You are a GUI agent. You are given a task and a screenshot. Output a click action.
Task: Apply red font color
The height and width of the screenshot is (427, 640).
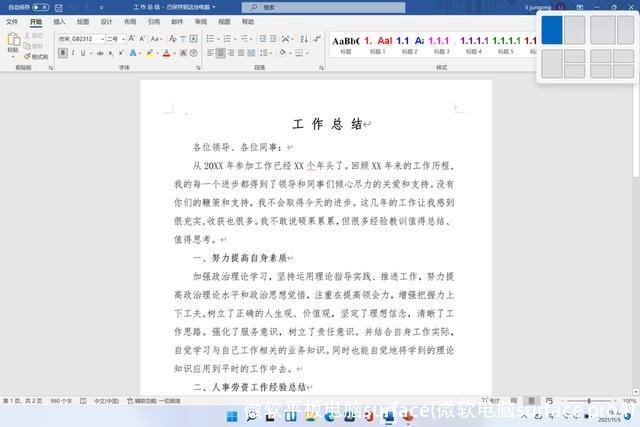click(x=167, y=53)
